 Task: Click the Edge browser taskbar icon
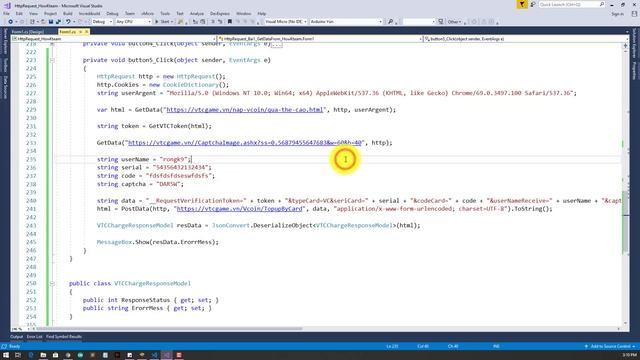pos(31,355)
